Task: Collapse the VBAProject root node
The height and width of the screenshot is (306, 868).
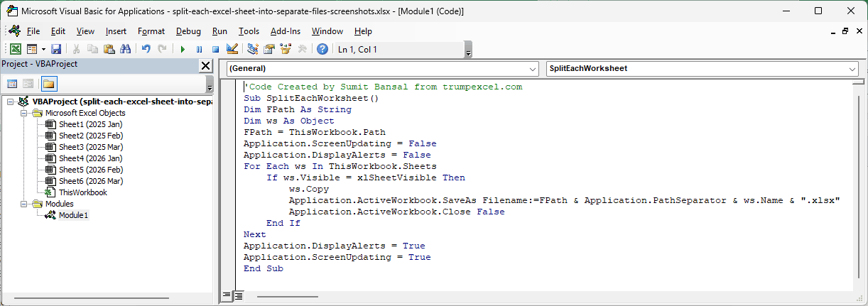Action: [10, 102]
